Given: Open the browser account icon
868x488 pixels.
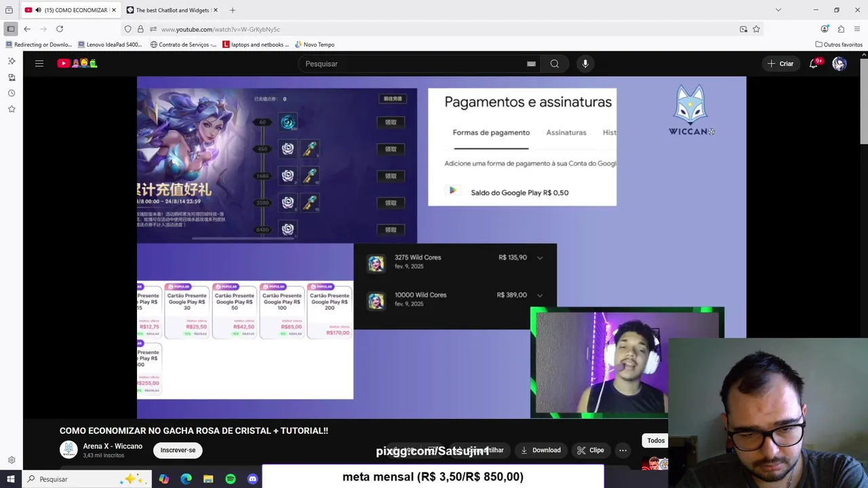Looking at the screenshot, I should (825, 29).
